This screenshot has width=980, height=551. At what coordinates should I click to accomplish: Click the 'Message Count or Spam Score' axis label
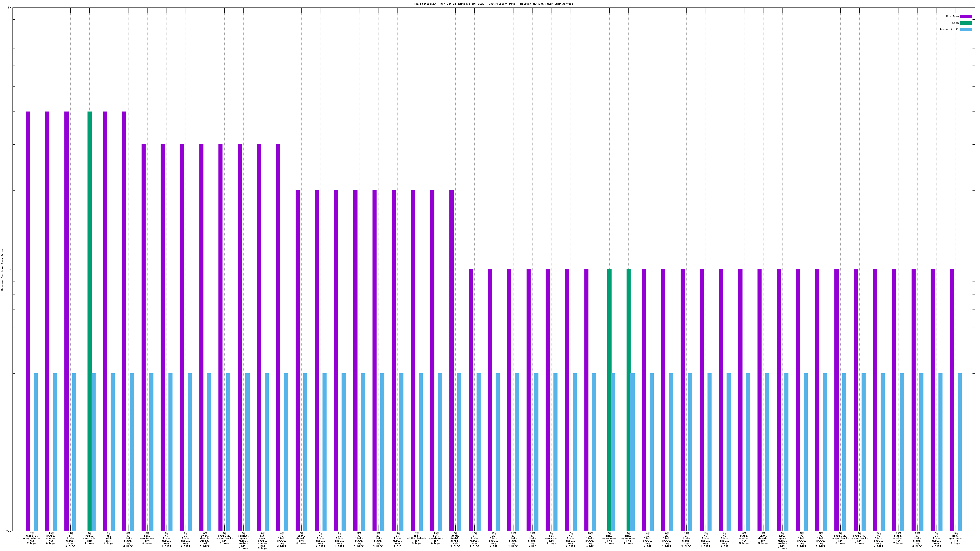click(2, 269)
